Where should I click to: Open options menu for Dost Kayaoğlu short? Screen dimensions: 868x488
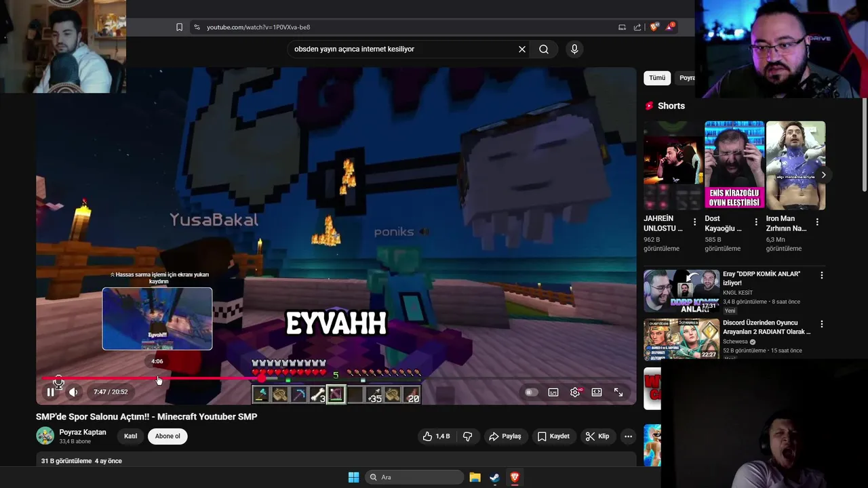[756, 222]
